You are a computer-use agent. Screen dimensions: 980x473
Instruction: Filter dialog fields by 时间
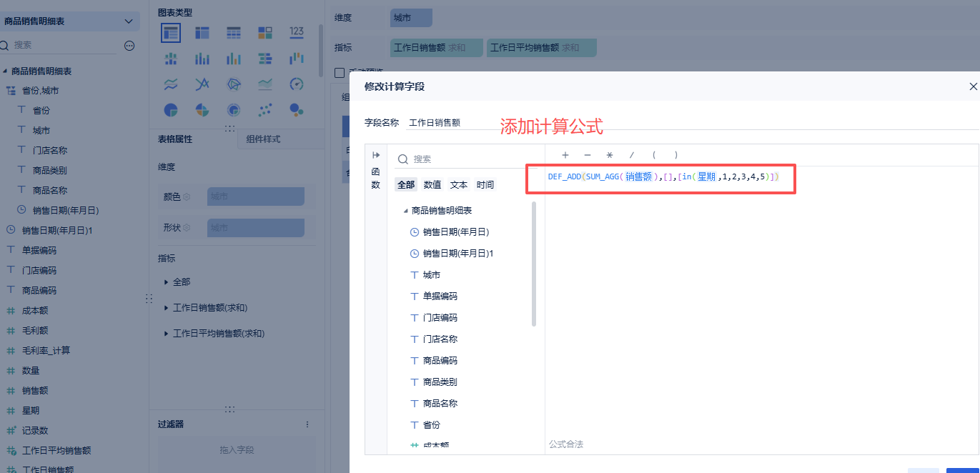pos(485,184)
